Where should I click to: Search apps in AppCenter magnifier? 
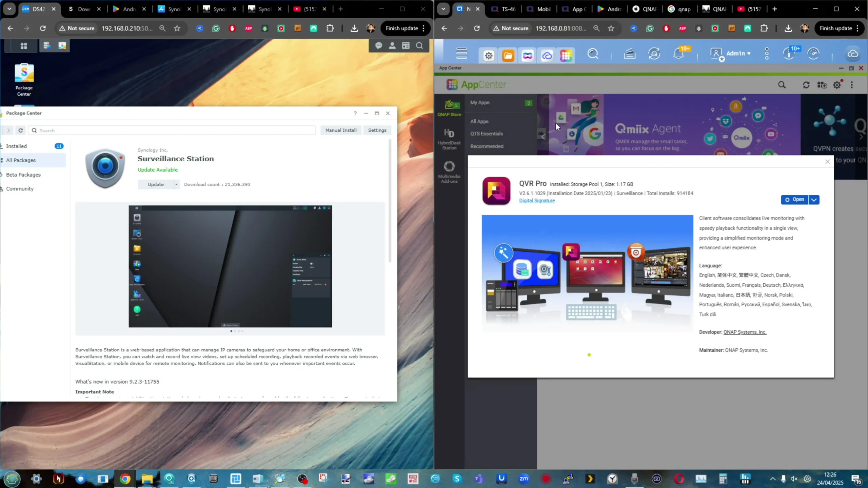(x=782, y=85)
